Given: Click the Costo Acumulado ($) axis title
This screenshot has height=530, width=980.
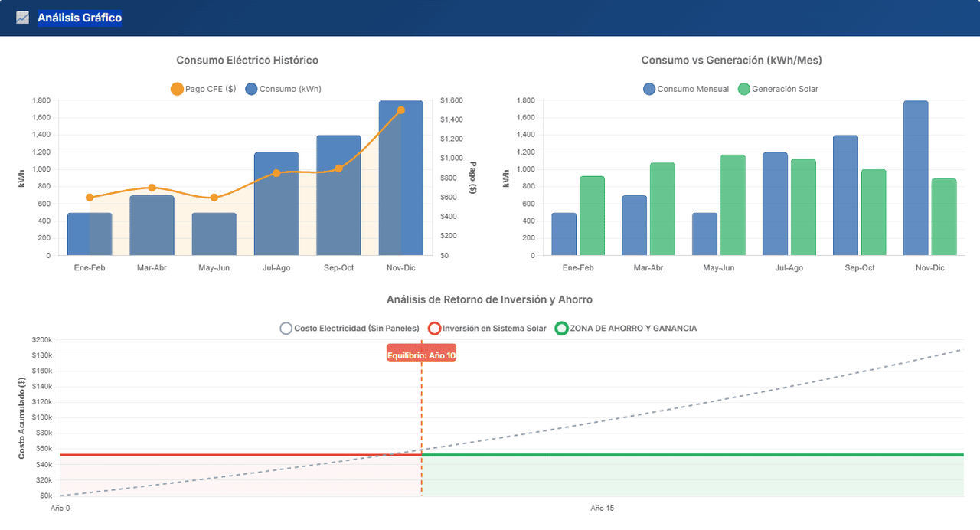Looking at the screenshot, I should tap(22, 418).
